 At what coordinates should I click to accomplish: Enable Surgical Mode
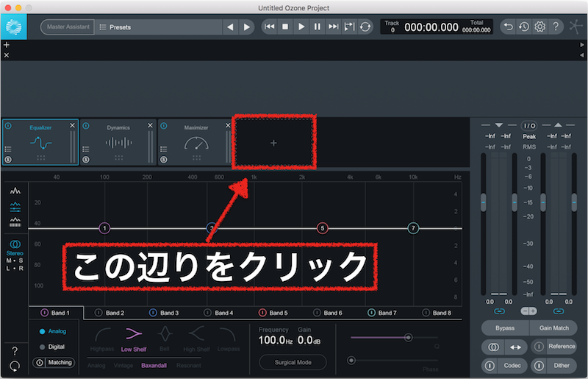click(293, 363)
